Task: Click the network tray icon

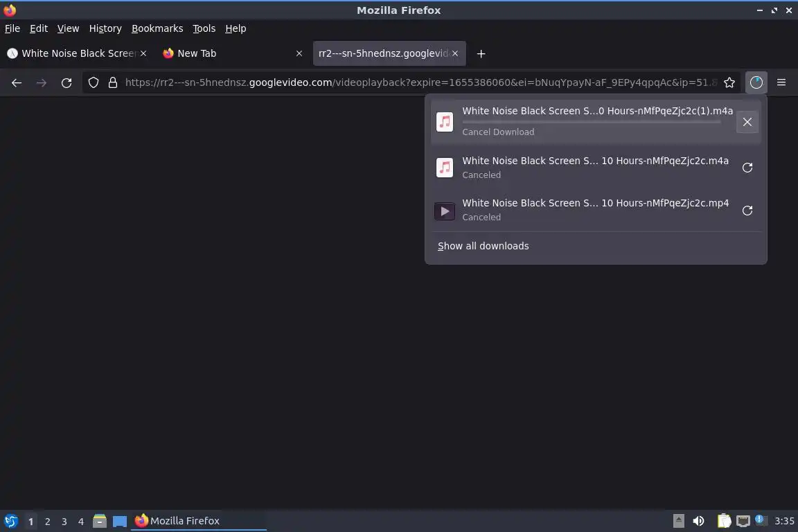Action: coord(743,521)
